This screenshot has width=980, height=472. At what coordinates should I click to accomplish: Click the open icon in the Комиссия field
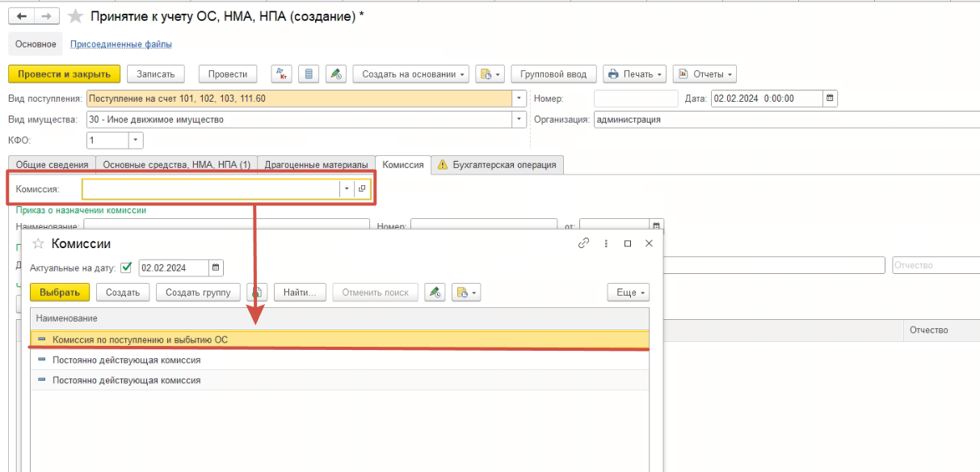point(362,188)
